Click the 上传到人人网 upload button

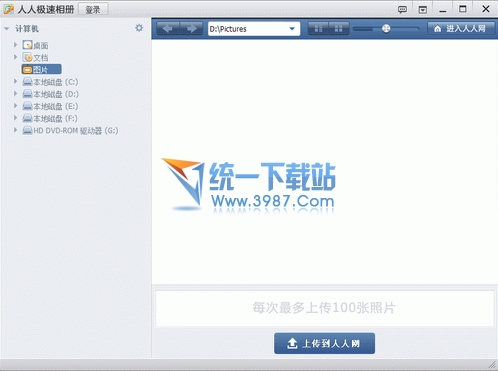coord(324,343)
